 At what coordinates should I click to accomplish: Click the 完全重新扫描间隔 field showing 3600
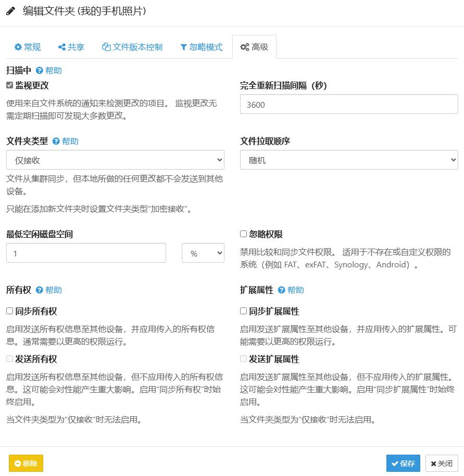pos(349,104)
